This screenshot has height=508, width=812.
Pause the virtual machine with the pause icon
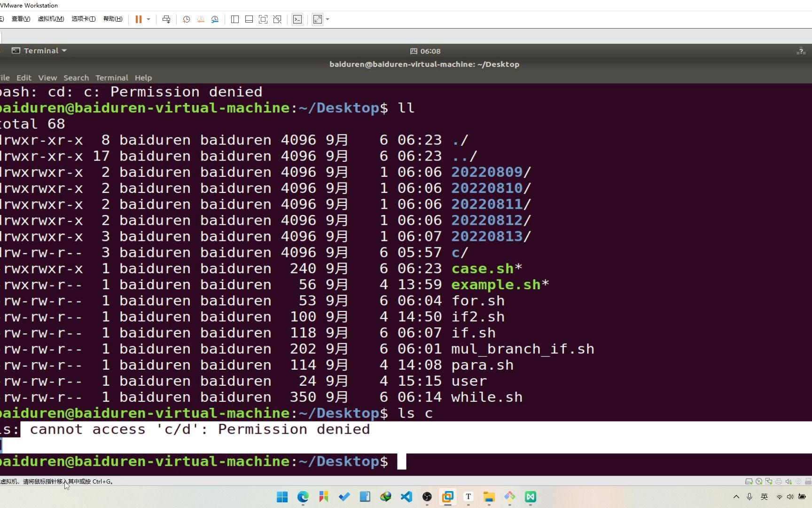point(139,19)
